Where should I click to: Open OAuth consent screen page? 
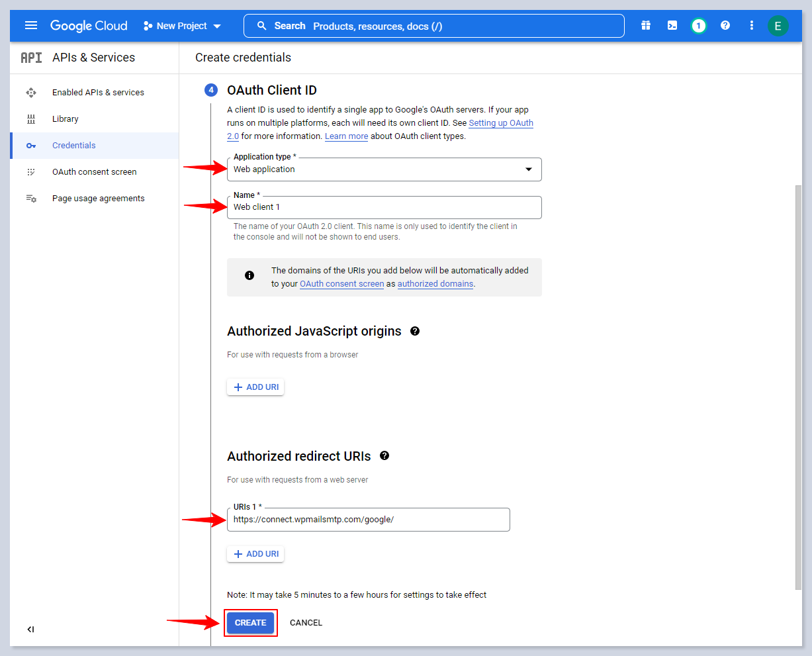coord(95,172)
